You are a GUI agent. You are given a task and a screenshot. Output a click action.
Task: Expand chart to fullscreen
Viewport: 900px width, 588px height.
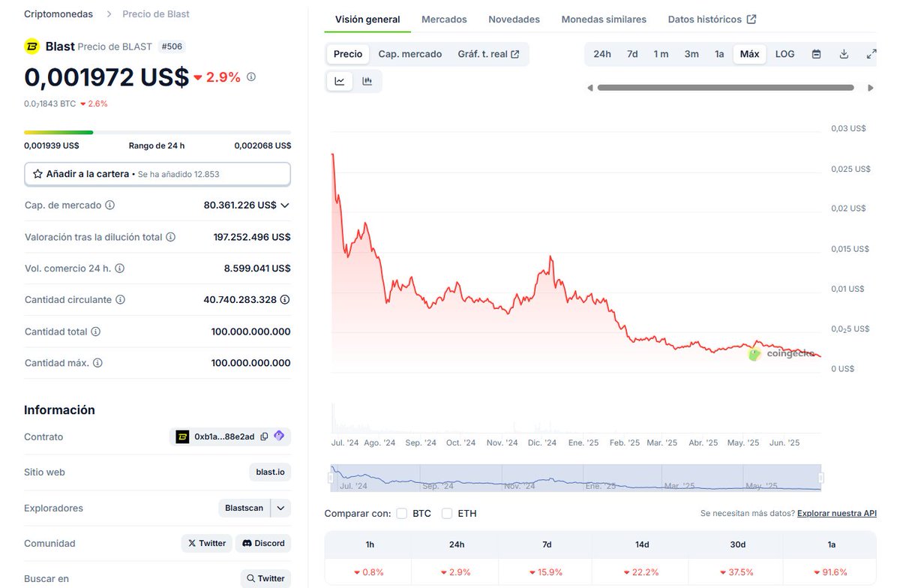[871, 54]
